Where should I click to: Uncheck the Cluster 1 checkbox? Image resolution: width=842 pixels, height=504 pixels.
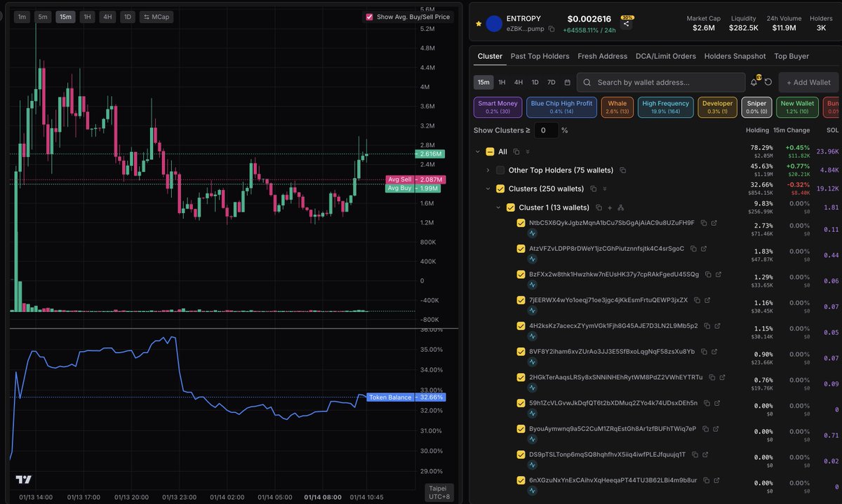510,207
